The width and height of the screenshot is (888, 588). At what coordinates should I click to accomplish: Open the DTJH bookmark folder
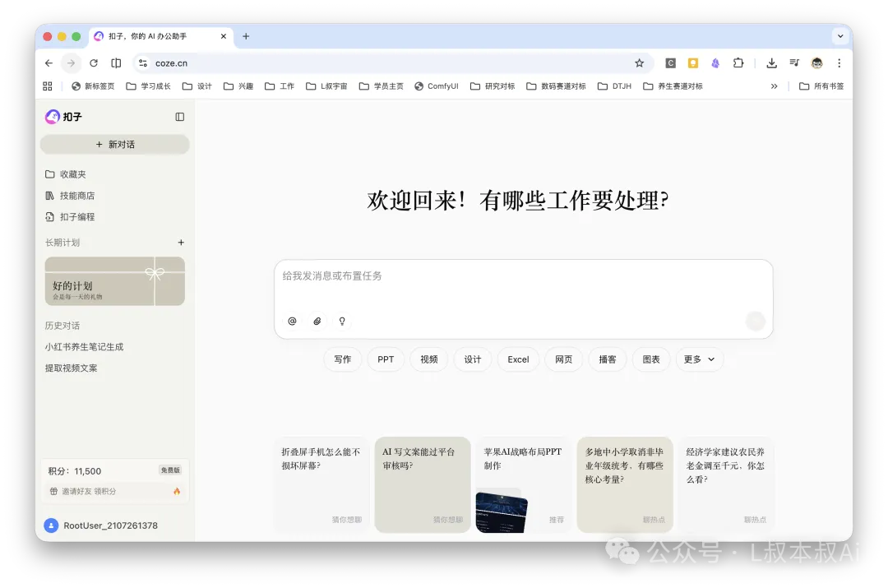coord(614,86)
